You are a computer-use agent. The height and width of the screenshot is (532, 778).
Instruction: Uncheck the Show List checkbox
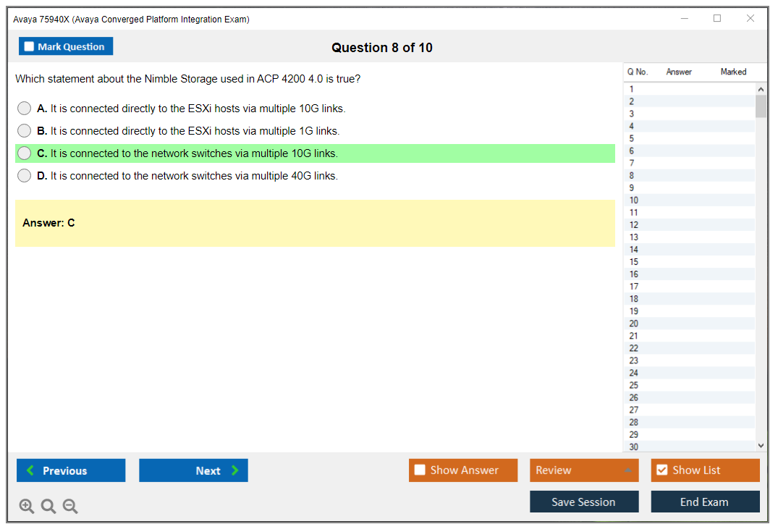pos(661,470)
